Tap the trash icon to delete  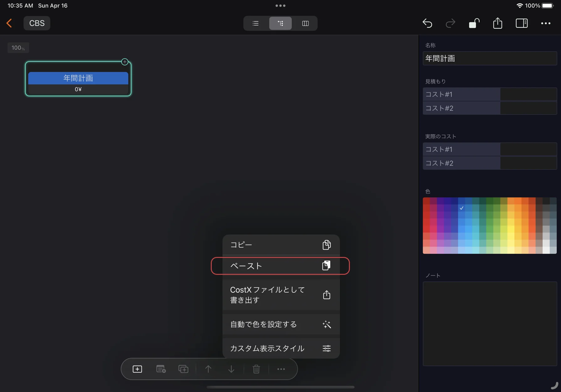256,369
